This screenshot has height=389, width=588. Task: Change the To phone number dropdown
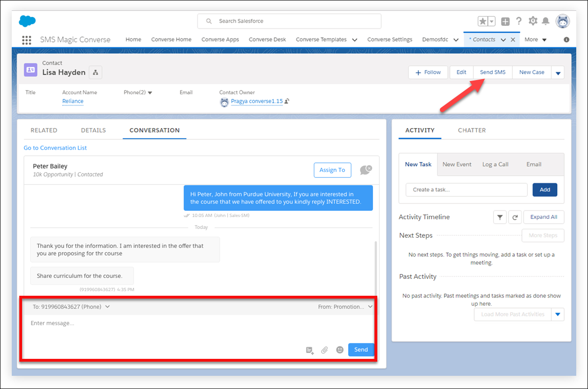tap(71, 307)
